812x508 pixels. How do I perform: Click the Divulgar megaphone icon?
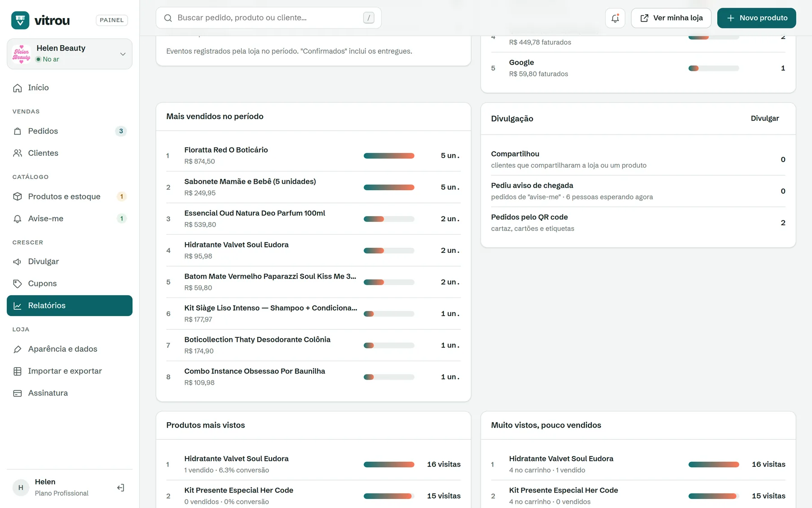click(x=18, y=261)
